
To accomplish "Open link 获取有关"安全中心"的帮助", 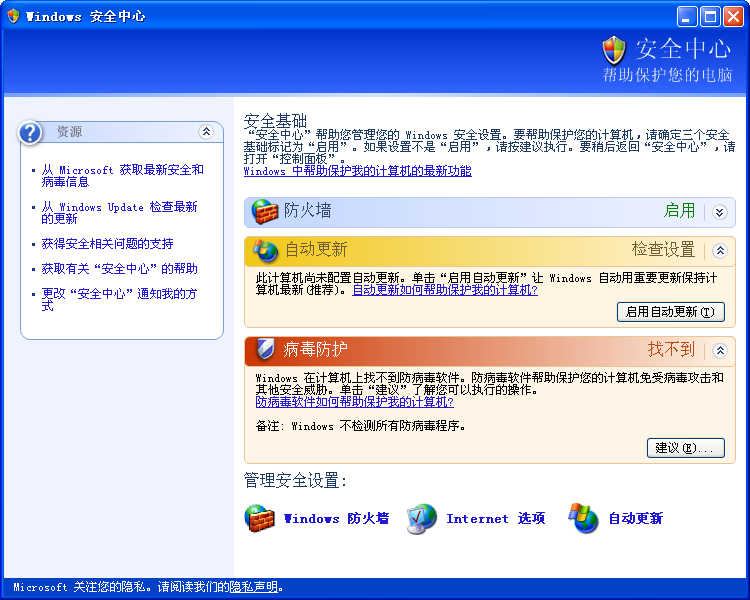I will coord(120,268).
